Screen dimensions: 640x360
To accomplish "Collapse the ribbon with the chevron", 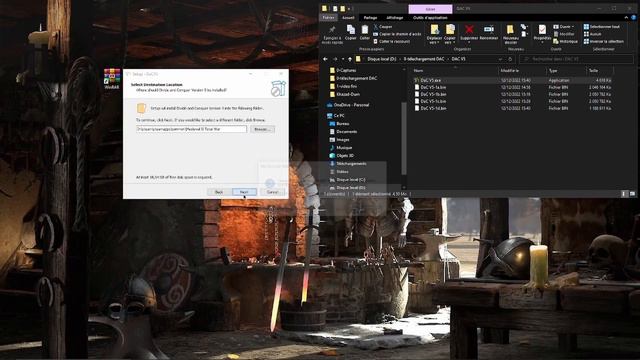I will 626,18.
